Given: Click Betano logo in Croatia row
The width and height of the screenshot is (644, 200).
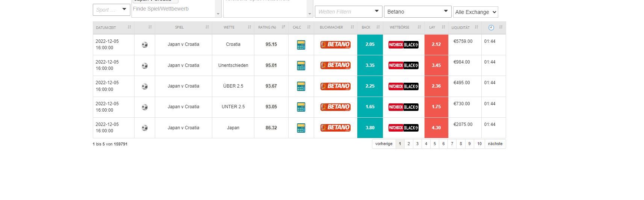Looking at the screenshot, I should click(336, 45).
